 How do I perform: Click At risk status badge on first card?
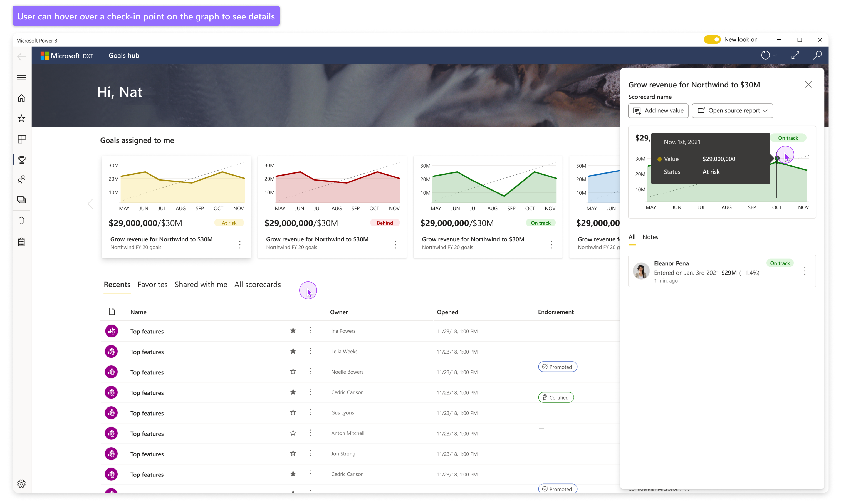pyautogui.click(x=229, y=223)
